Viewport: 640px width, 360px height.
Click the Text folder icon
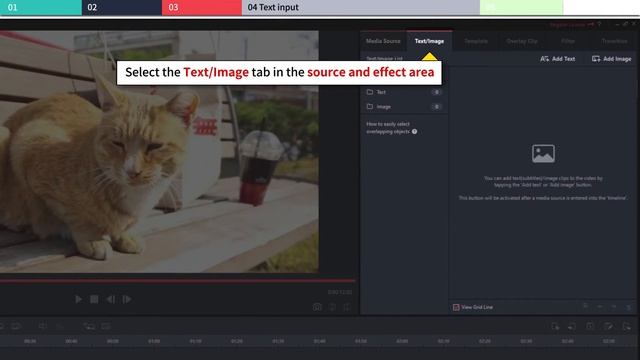click(370, 92)
